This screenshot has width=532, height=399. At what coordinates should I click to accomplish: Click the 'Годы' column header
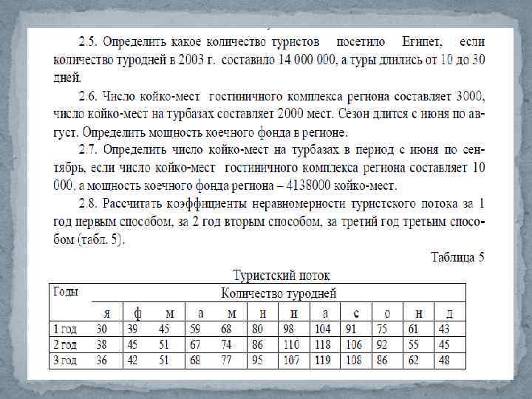(x=66, y=291)
